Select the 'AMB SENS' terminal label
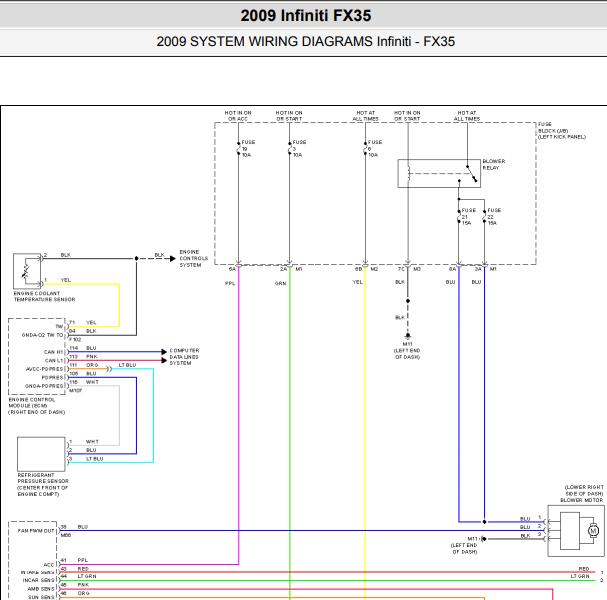The height and width of the screenshot is (600, 607). click(x=41, y=588)
